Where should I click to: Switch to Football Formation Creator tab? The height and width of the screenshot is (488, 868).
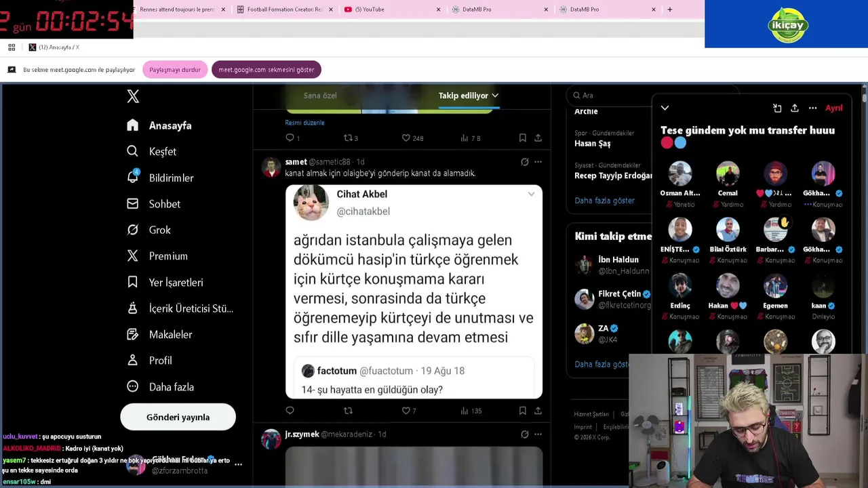[285, 9]
